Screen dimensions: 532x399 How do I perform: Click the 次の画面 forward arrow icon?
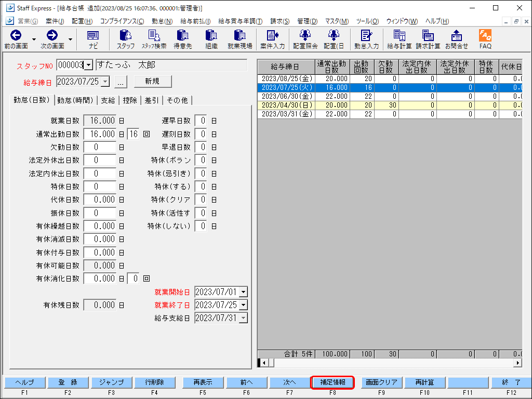pos(52,35)
